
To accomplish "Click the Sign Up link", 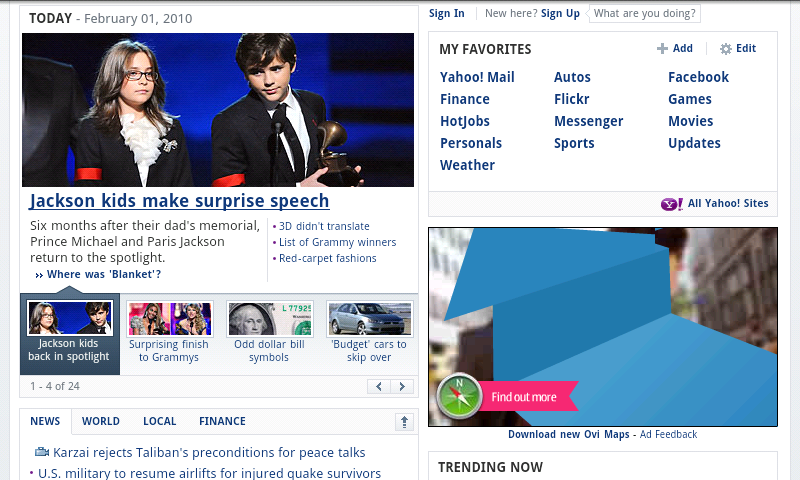I will pos(560,13).
